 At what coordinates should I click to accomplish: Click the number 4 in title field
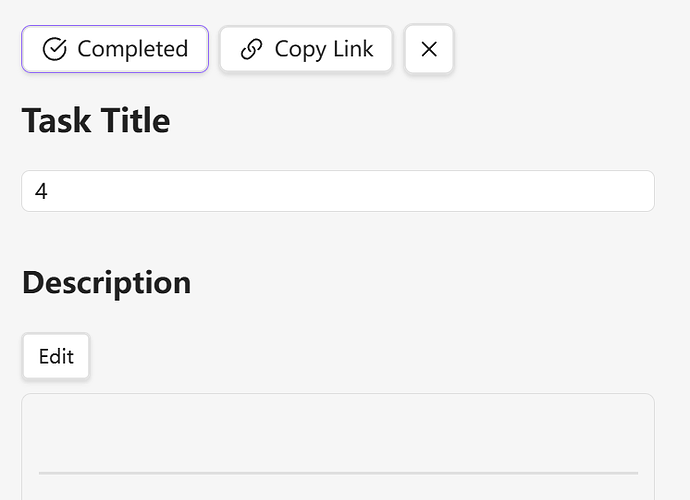click(41, 191)
